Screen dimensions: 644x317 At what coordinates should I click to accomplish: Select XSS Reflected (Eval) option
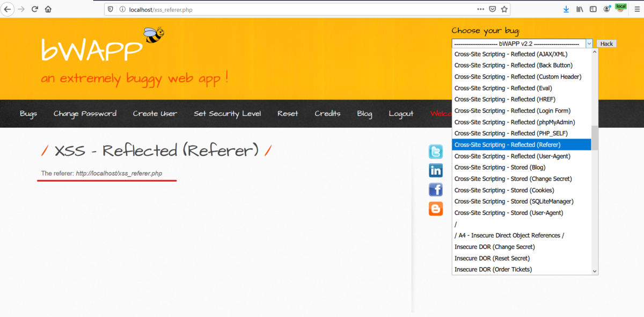[x=522, y=88]
